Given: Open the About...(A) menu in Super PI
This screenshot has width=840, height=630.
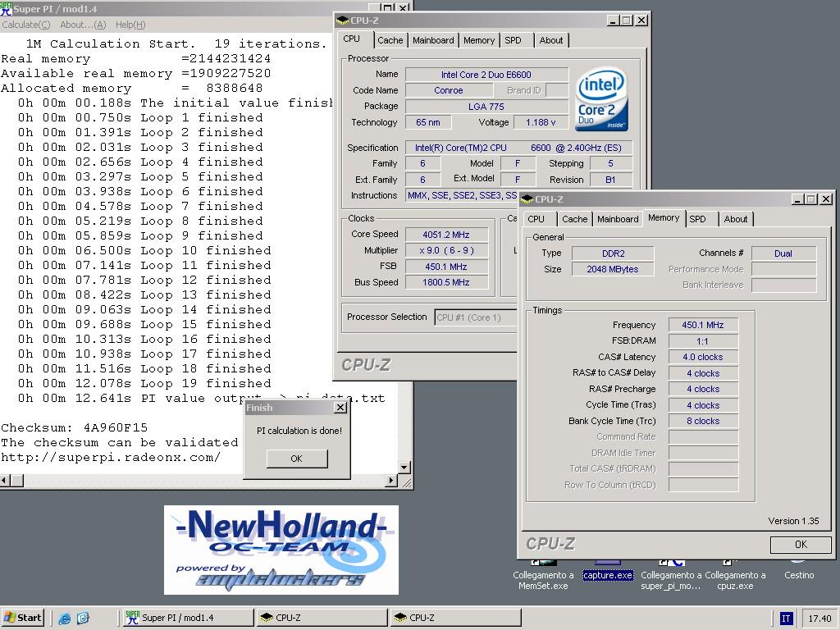Looking at the screenshot, I should [83, 25].
